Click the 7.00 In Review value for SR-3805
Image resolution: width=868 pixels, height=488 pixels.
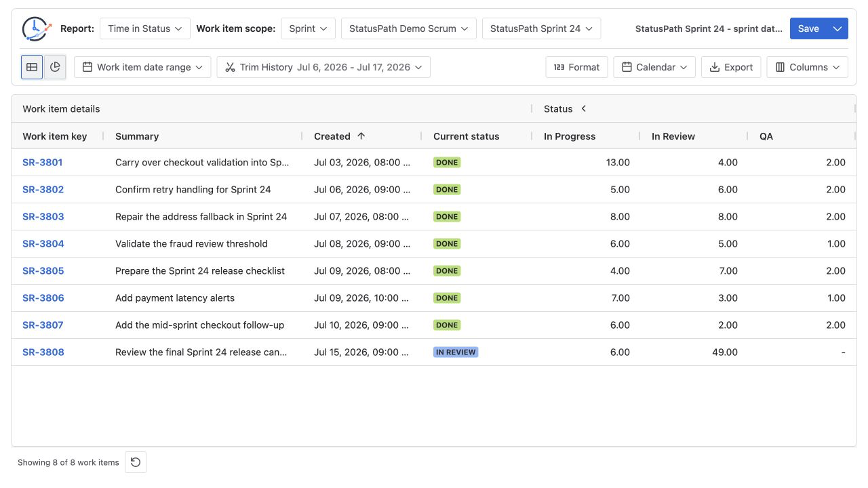(728, 271)
